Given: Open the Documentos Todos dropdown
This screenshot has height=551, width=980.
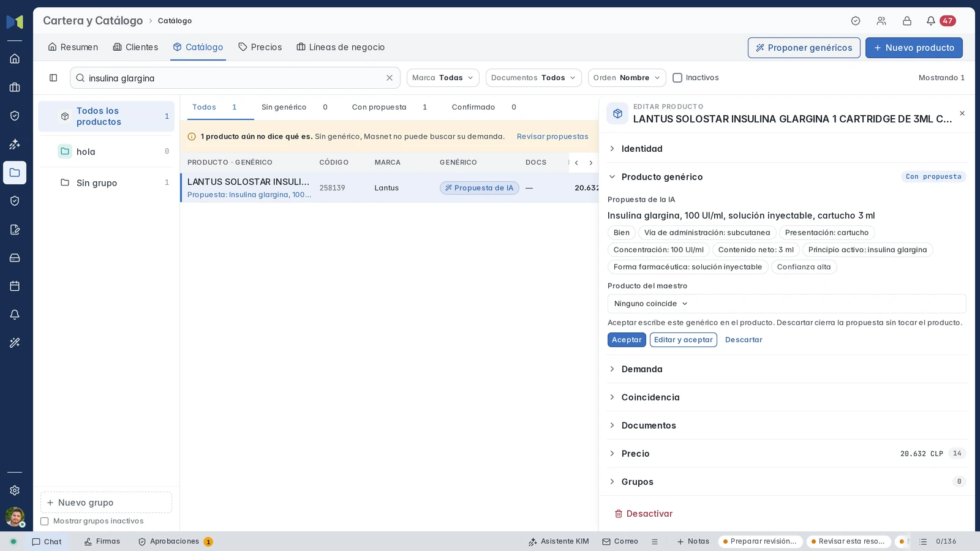Looking at the screenshot, I should pos(533,78).
